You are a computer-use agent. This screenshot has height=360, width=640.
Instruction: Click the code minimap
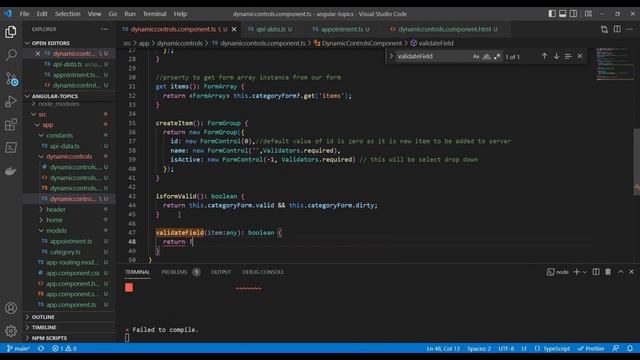click(x=614, y=64)
